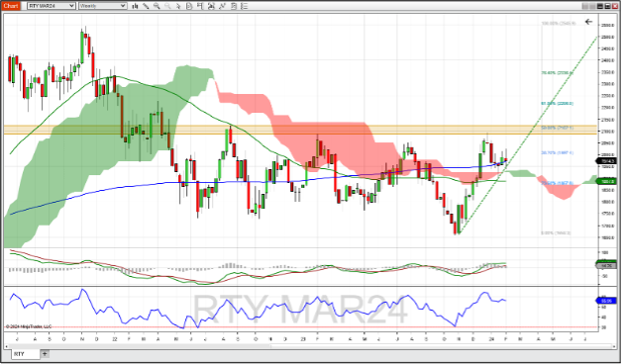Open the indicators icon
This screenshot has width=622, height=364.
coord(222,6)
